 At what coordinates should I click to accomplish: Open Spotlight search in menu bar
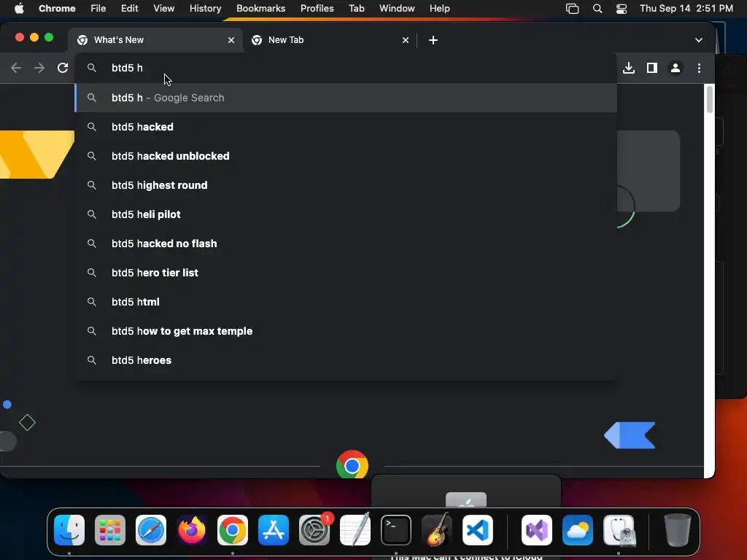pos(597,9)
